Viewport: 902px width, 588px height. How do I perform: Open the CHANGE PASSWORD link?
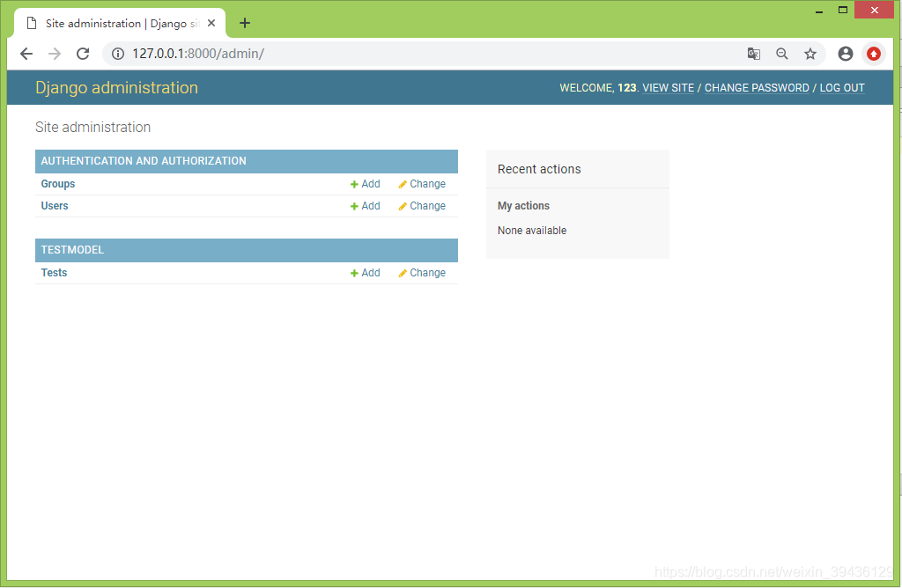click(x=757, y=88)
